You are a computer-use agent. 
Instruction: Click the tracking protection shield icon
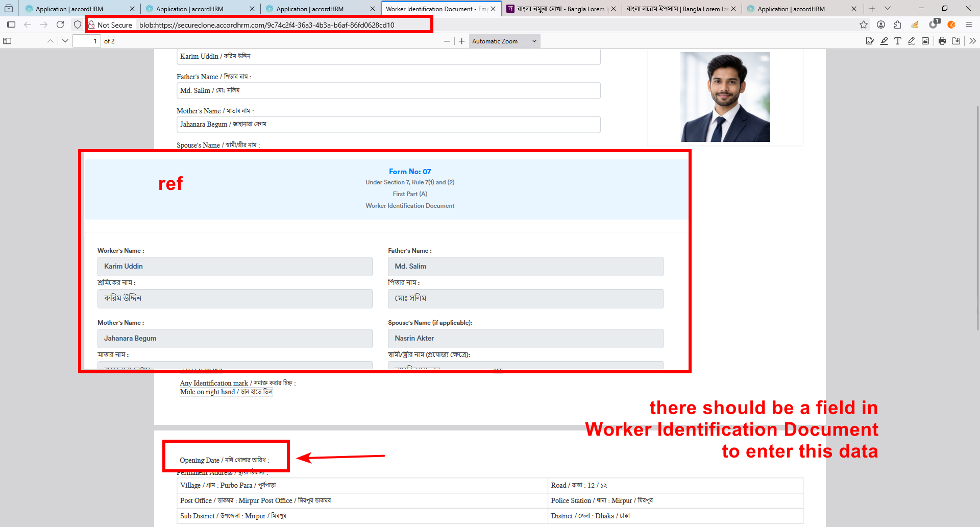point(78,25)
